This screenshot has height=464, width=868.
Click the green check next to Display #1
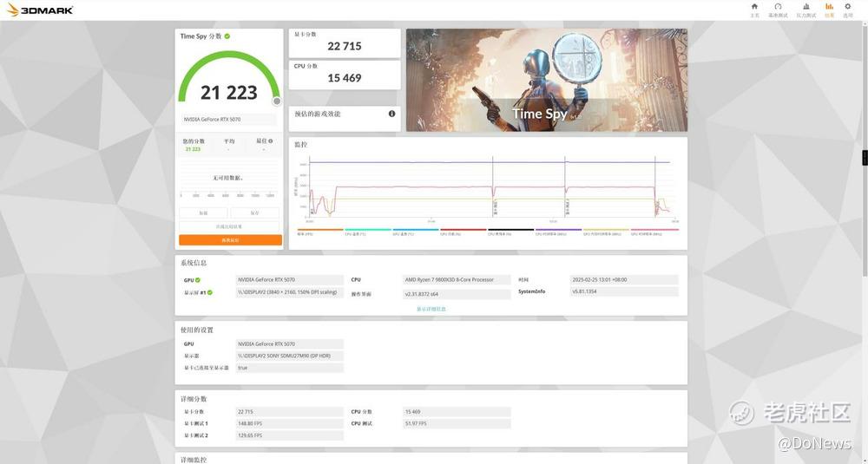[210, 292]
